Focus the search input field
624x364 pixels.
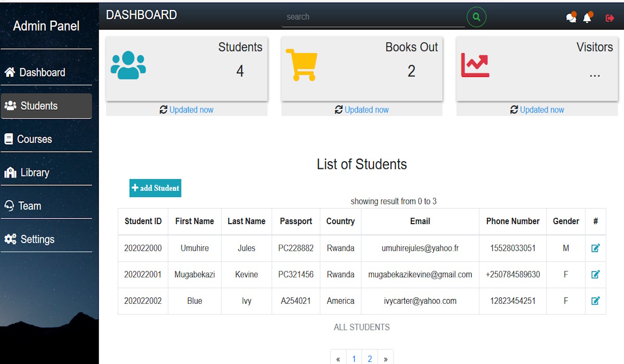tap(373, 17)
